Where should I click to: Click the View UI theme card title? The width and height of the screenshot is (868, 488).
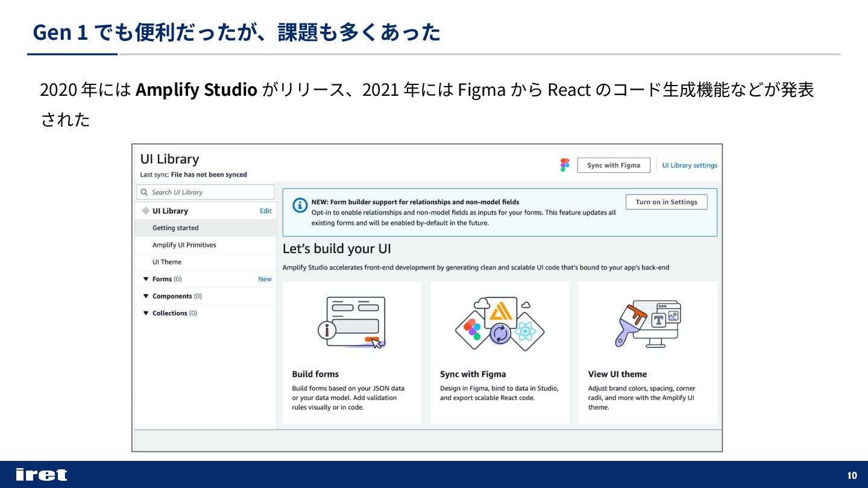617,374
